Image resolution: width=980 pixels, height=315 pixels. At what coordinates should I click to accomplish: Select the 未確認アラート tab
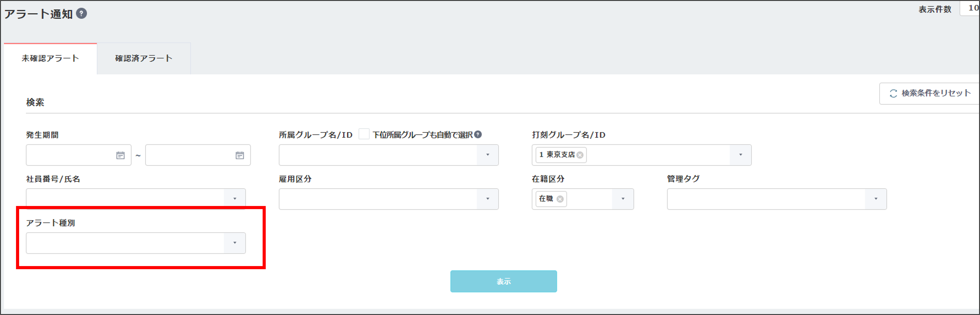pyautogui.click(x=50, y=59)
